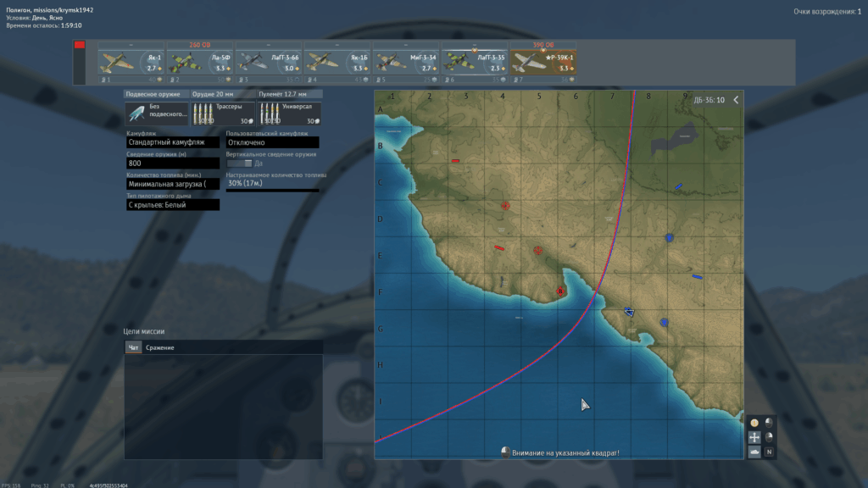
Task: Click the Полигон, missions/krymsk1942 title
Action: [x=50, y=10]
